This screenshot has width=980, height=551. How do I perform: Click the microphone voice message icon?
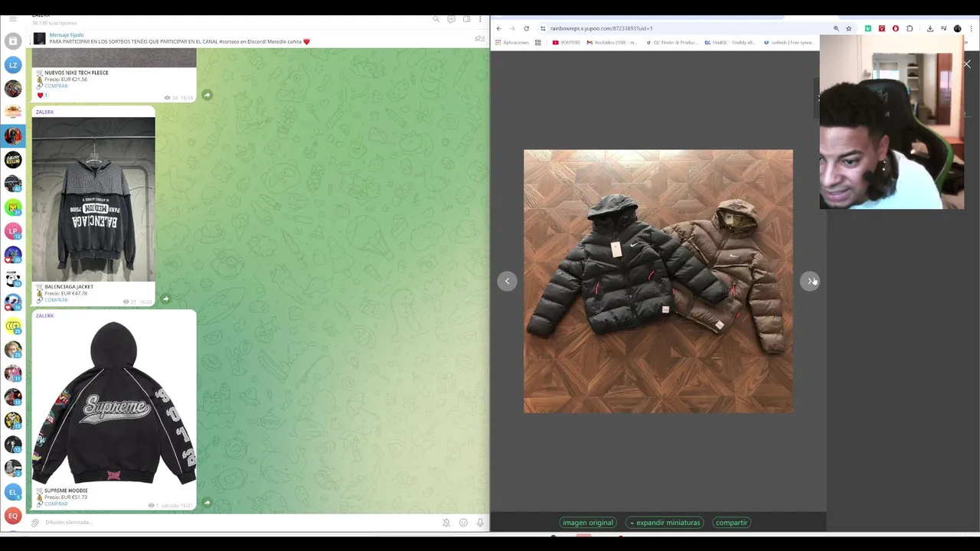click(x=480, y=523)
